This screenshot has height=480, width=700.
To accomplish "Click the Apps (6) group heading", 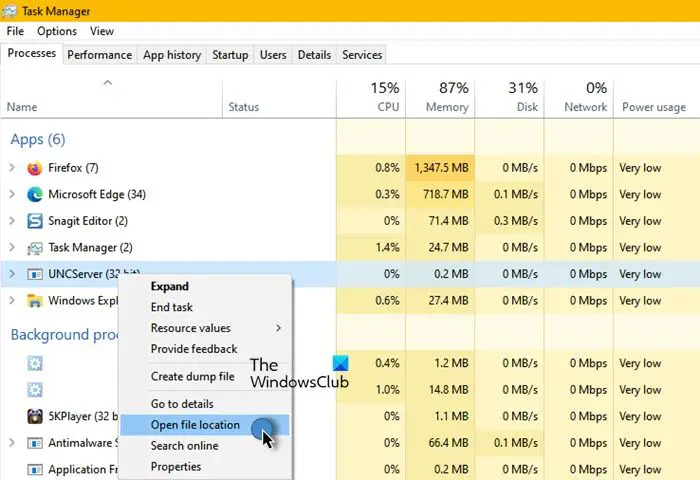I will [x=38, y=140].
